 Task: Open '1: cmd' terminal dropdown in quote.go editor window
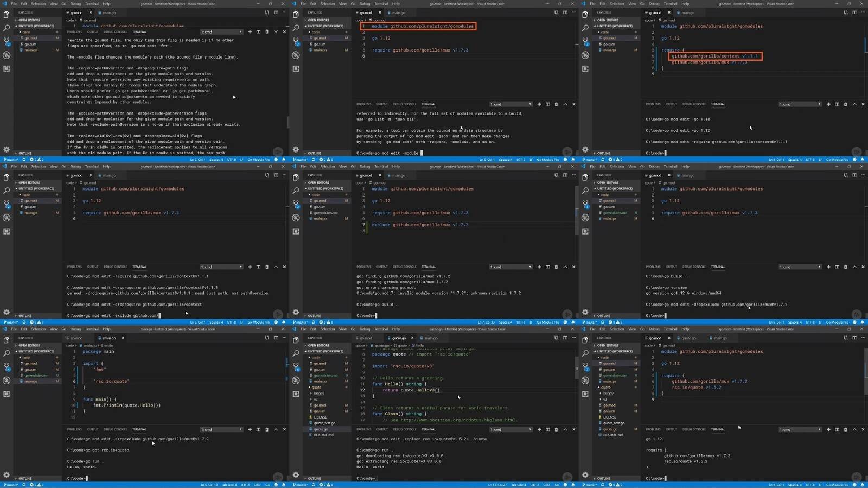[x=510, y=429]
